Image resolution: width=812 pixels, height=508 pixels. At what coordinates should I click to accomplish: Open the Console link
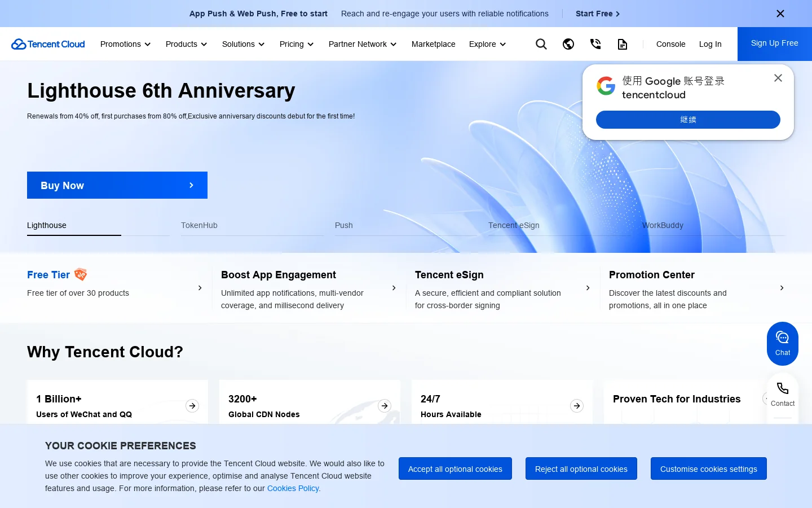[671, 44]
